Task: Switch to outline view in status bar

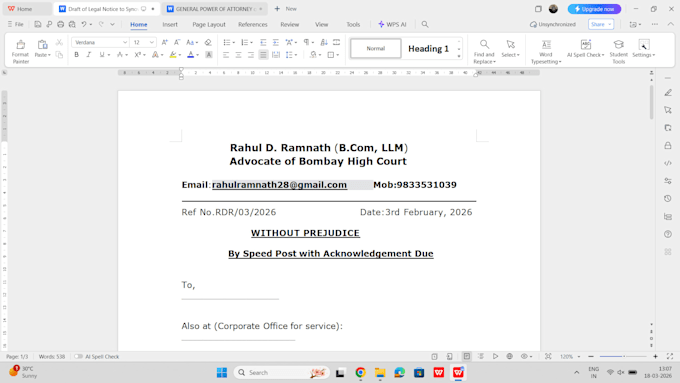Action: coord(481,356)
